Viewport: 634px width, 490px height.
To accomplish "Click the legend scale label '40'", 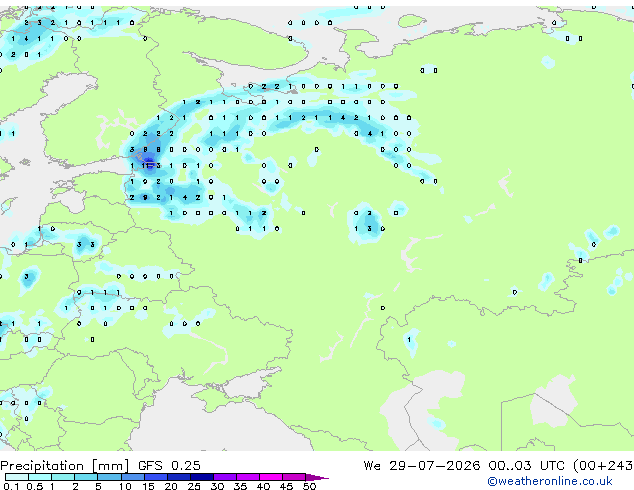I will click(263, 486).
